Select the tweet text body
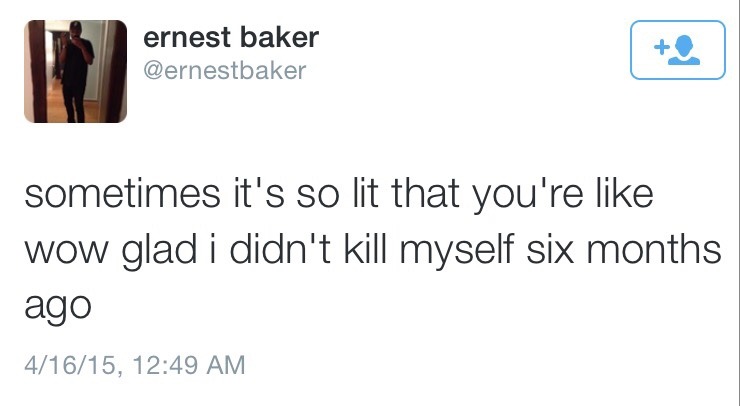 click(373, 249)
